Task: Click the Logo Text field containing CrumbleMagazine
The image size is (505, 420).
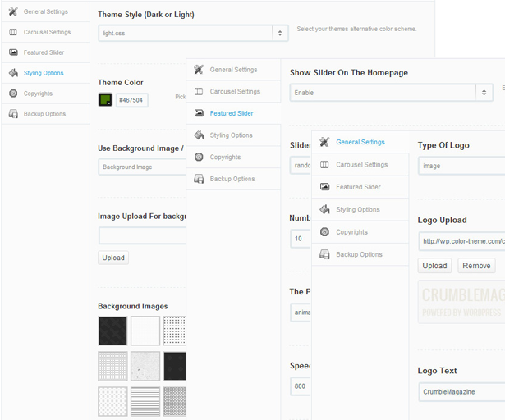Action: click(461, 392)
